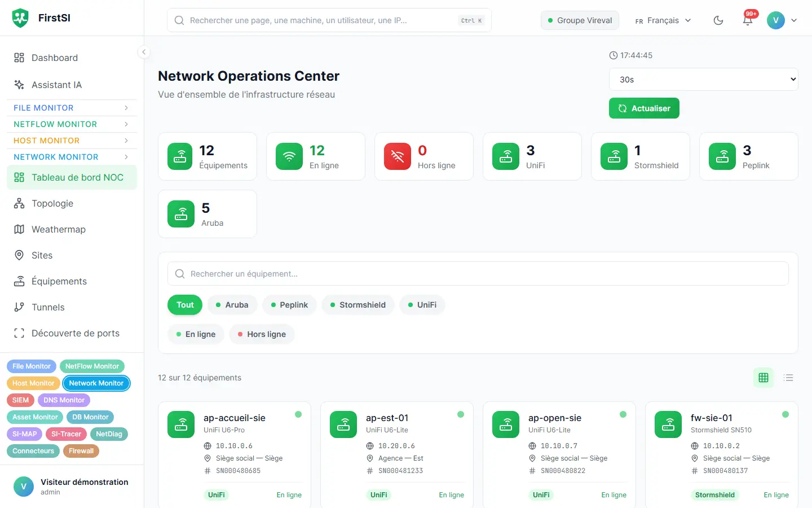Go to the Weathermap page
Screen dimensions: 812x508
click(72, 229)
